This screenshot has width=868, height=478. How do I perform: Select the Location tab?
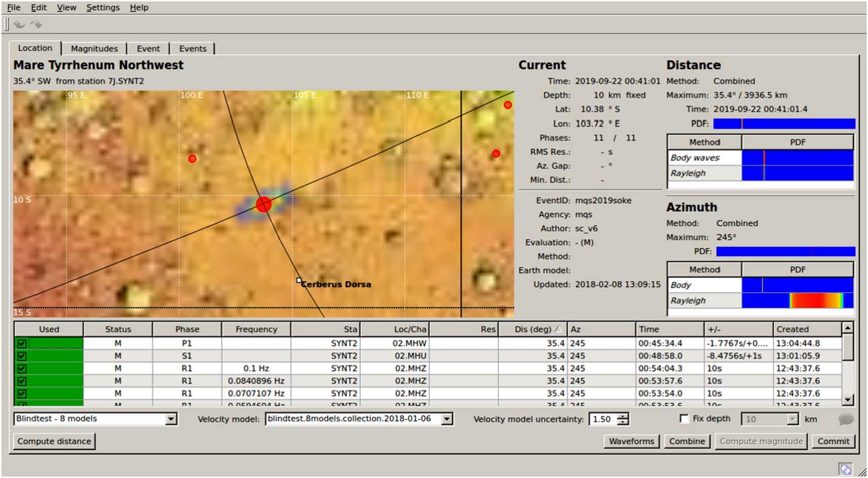pos(35,48)
